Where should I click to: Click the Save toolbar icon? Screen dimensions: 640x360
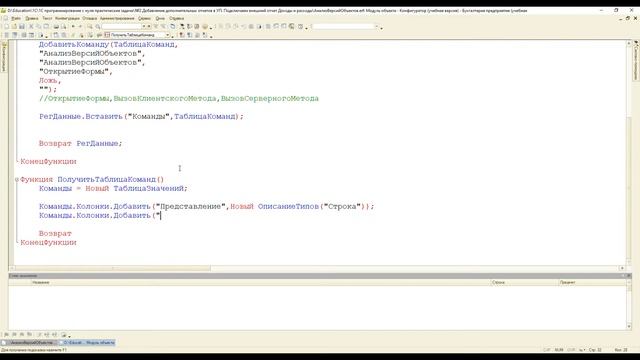(22, 27)
